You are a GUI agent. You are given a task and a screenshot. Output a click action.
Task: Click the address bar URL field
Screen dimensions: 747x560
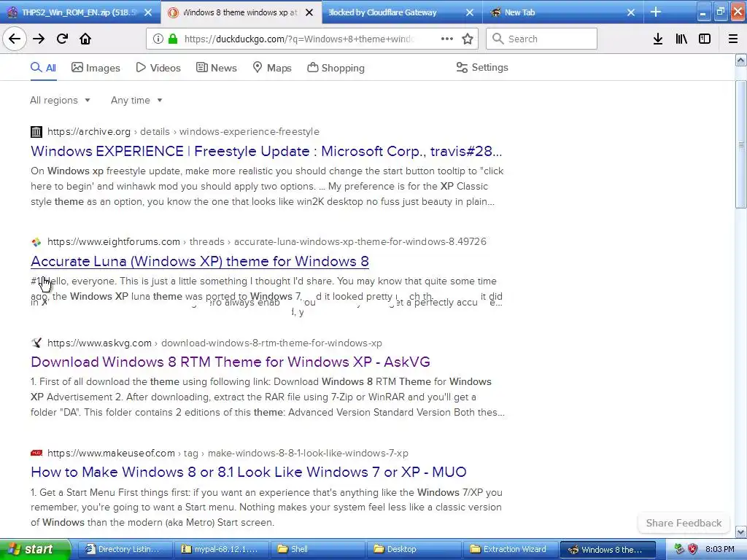pyautogui.click(x=300, y=39)
